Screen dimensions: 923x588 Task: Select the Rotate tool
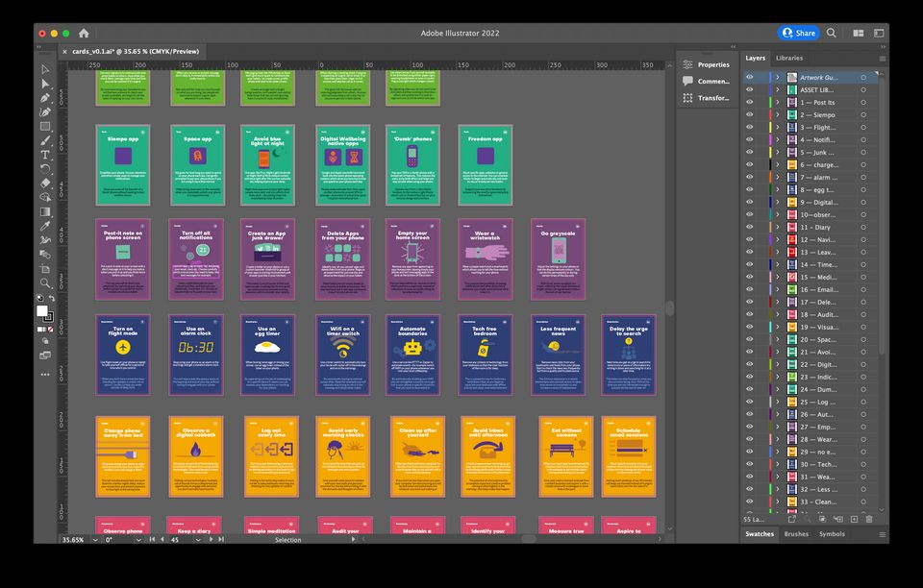pyautogui.click(x=45, y=169)
